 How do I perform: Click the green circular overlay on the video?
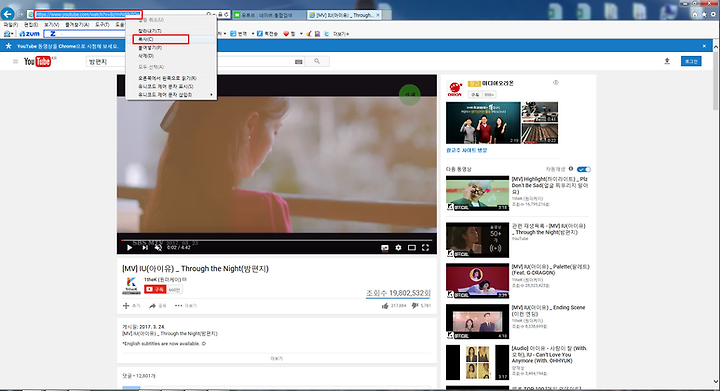(x=410, y=95)
